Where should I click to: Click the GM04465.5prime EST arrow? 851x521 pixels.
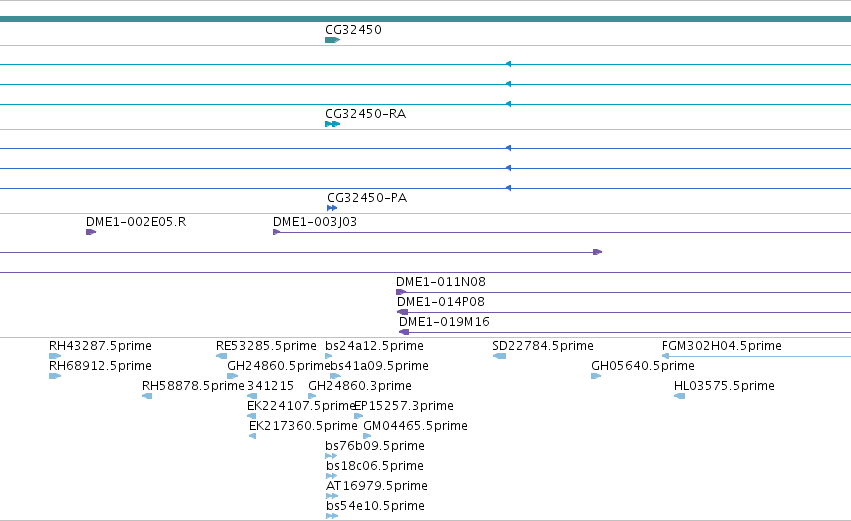tap(367, 436)
